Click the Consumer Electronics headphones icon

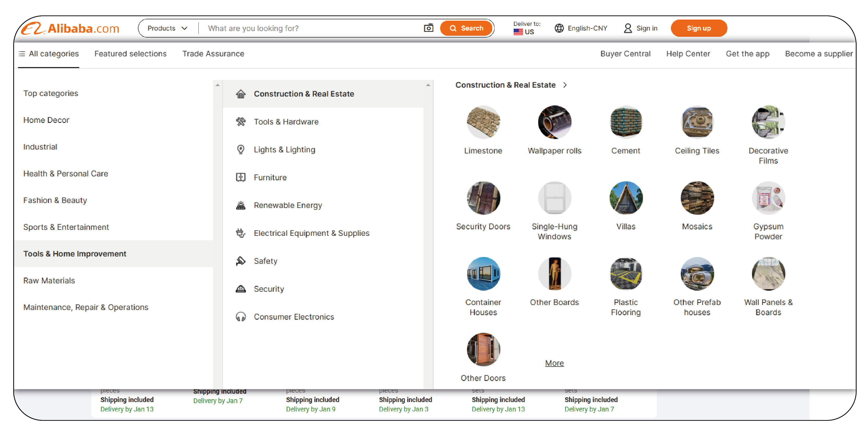point(241,317)
